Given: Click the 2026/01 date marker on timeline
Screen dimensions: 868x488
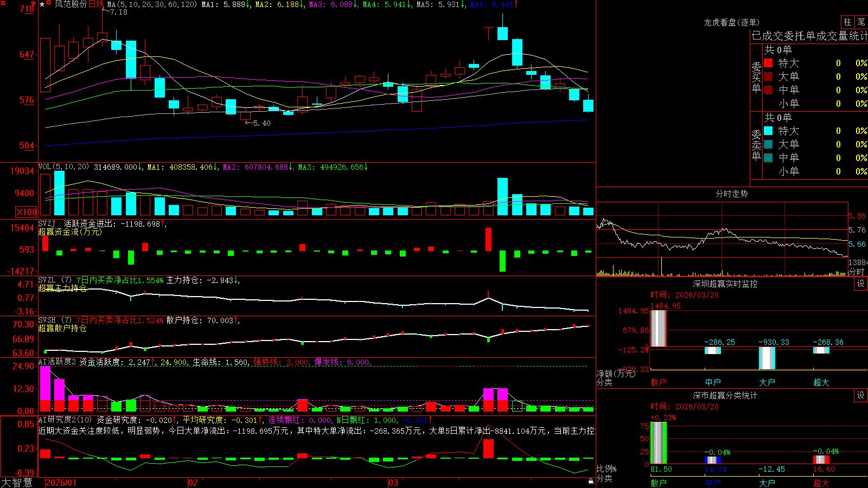Looking at the screenshot, I should coord(61,483).
